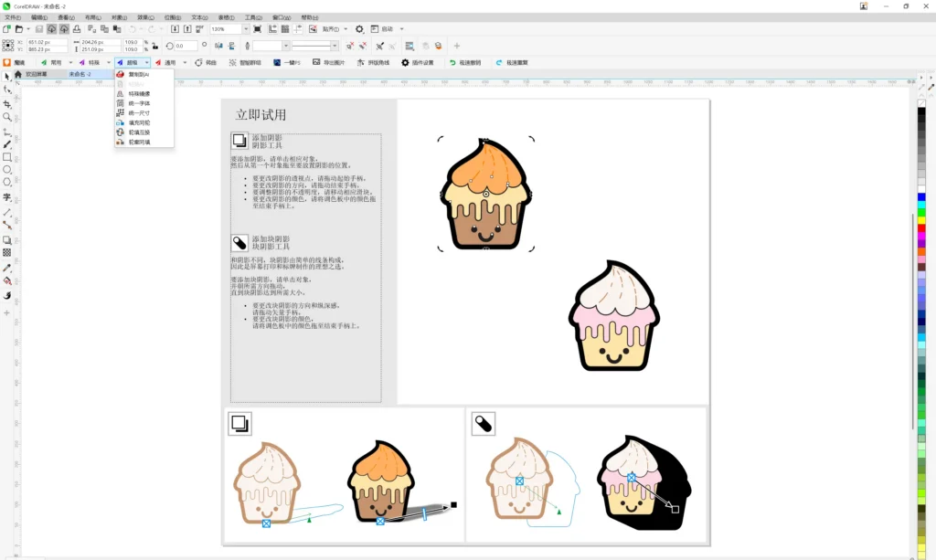The height and width of the screenshot is (560, 936).
Task: Select the Crop tool in toolbox
Action: (x=7, y=104)
